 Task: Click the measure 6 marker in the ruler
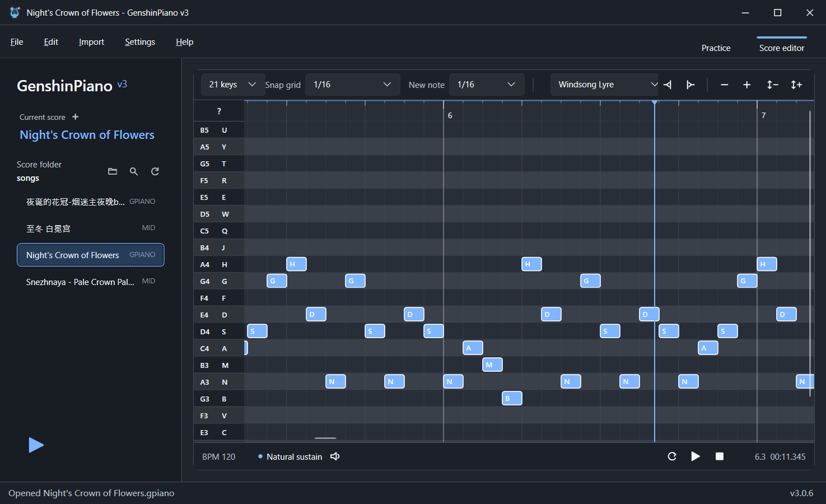point(450,115)
